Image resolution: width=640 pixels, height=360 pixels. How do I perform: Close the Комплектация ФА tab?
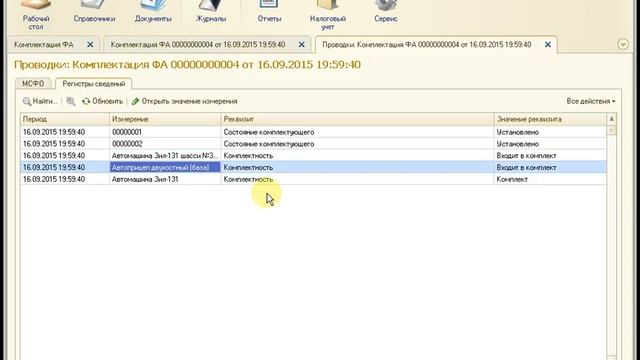coord(90,44)
